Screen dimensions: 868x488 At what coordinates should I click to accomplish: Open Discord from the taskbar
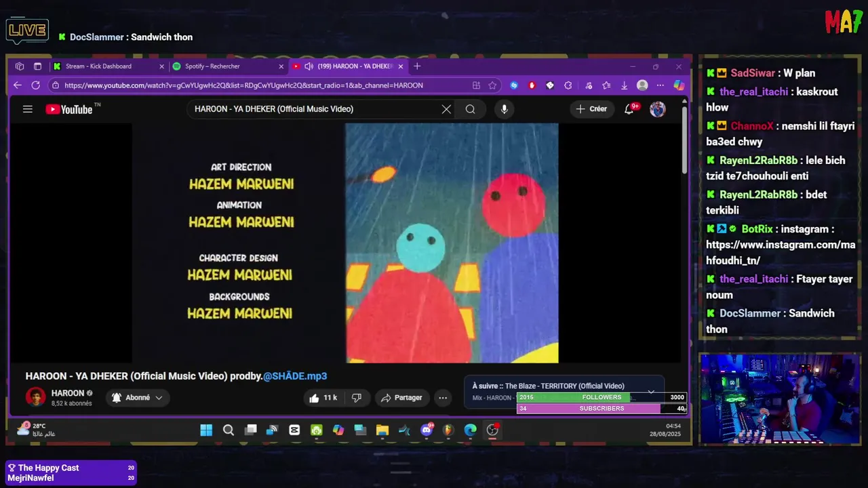coord(427,430)
